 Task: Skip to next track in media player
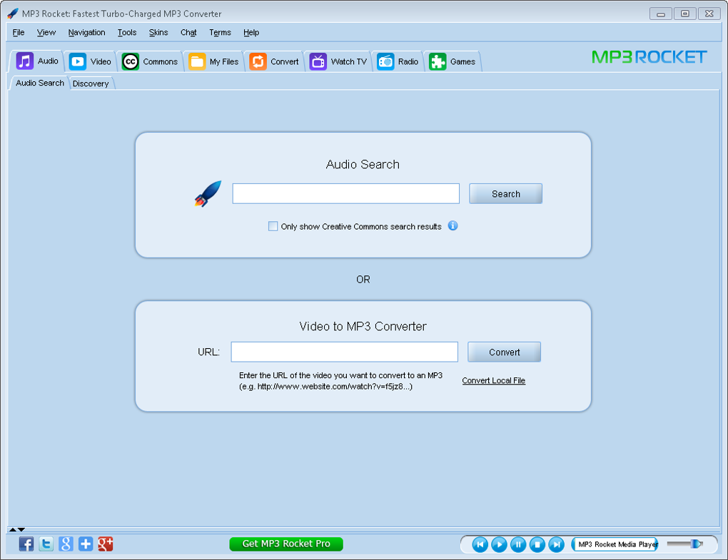point(556,544)
